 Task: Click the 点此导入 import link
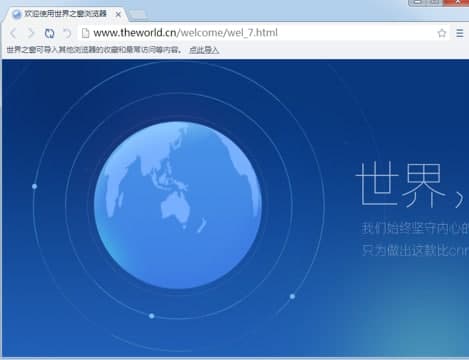tap(204, 50)
